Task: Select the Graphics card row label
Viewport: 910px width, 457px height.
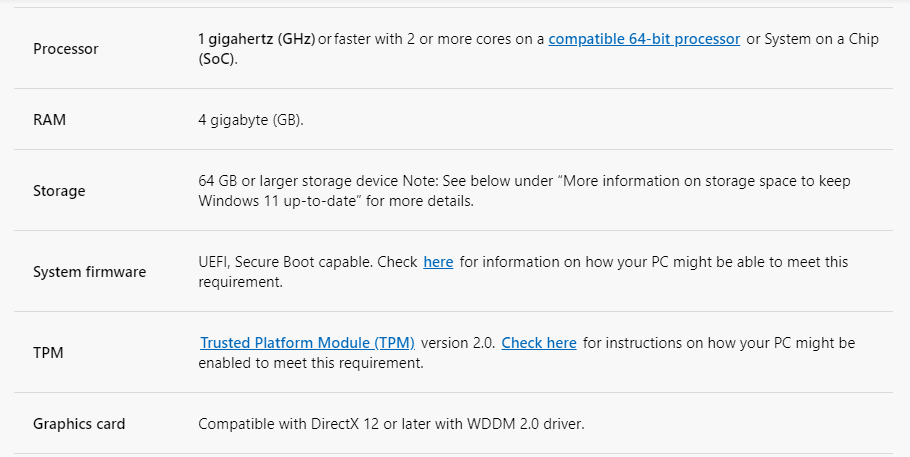Action: coord(79,423)
